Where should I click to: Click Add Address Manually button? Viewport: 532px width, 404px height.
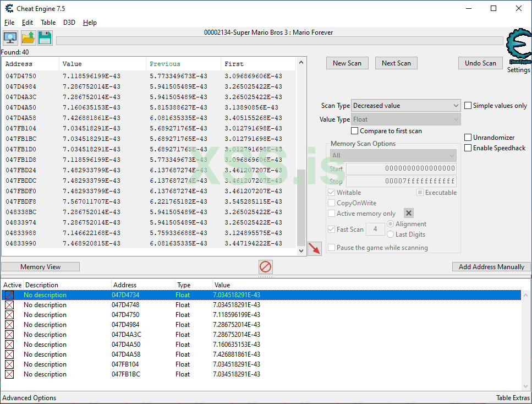pos(491,267)
